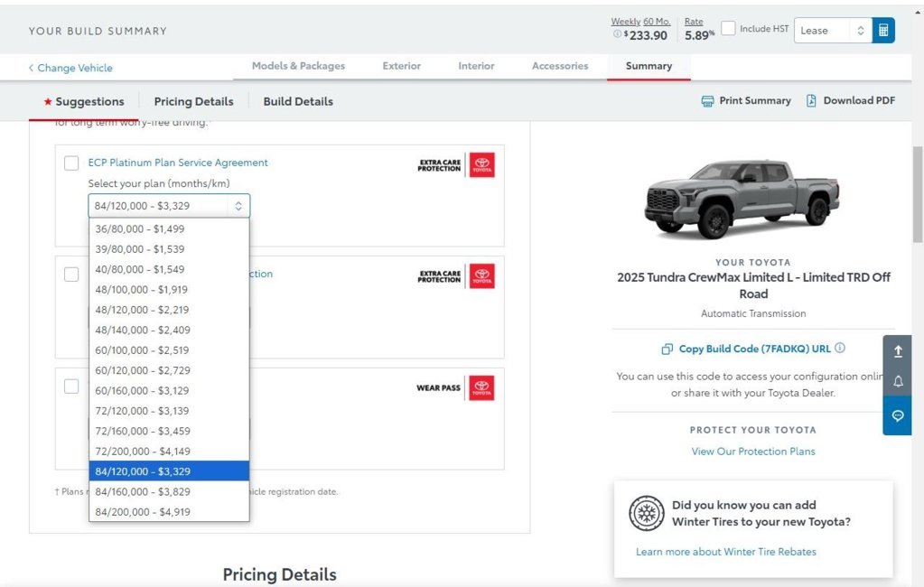The width and height of the screenshot is (924, 587).
Task: Choose plan 60/160,000 - $3,129
Action: (x=169, y=391)
